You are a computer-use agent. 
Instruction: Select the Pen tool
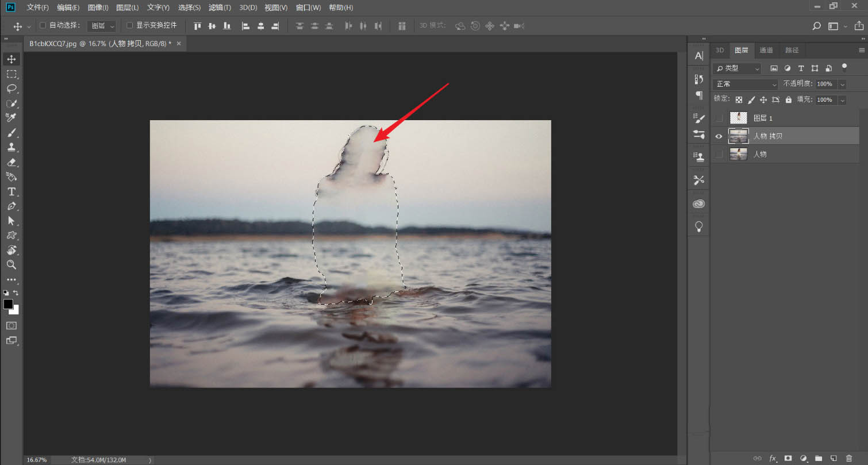point(11,206)
